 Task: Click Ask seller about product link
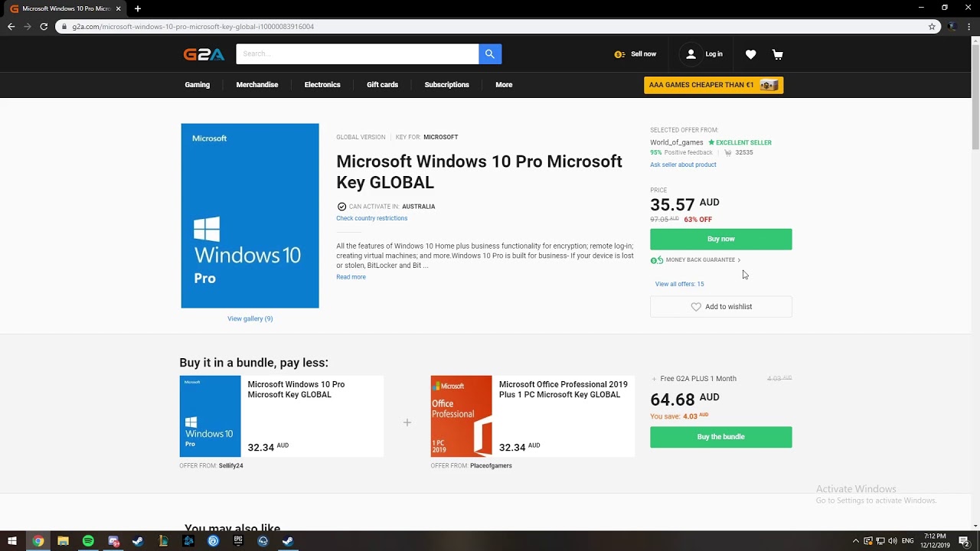pyautogui.click(x=684, y=165)
